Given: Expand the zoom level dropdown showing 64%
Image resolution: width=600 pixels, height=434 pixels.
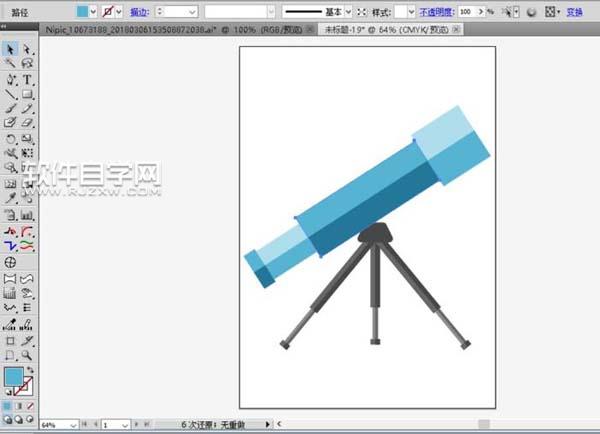Looking at the screenshot, I should (74, 425).
